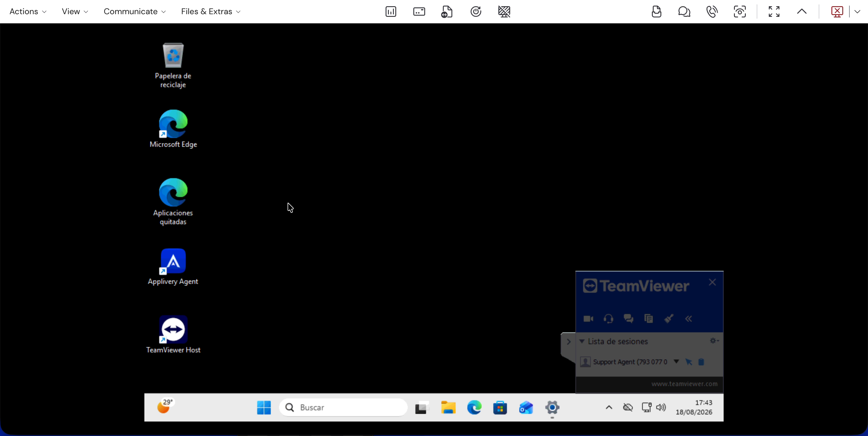Toggle remote control cursor for Support Agent
868x436 pixels.
[x=689, y=362]
